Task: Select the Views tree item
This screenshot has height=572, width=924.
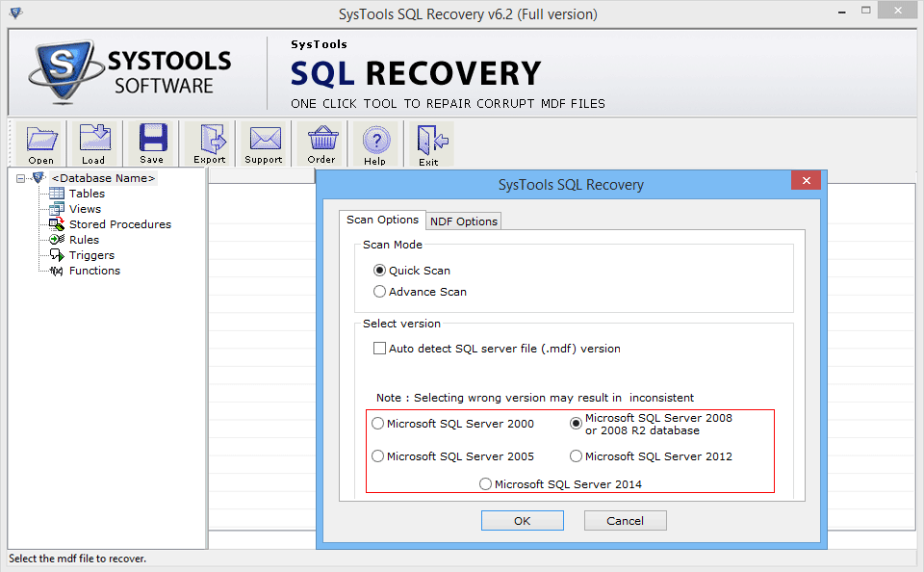Action: pyautogui.click(x=85, y=209)
